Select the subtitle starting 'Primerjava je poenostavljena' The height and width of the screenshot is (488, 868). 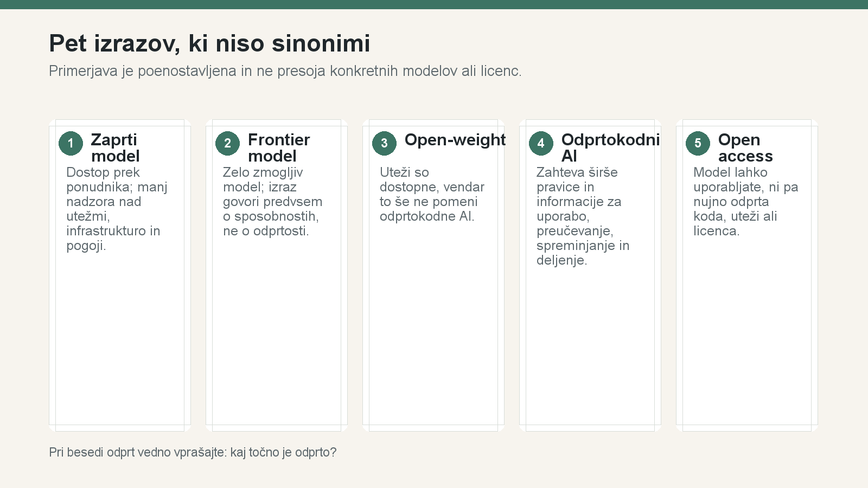click(x=285, y=71)
